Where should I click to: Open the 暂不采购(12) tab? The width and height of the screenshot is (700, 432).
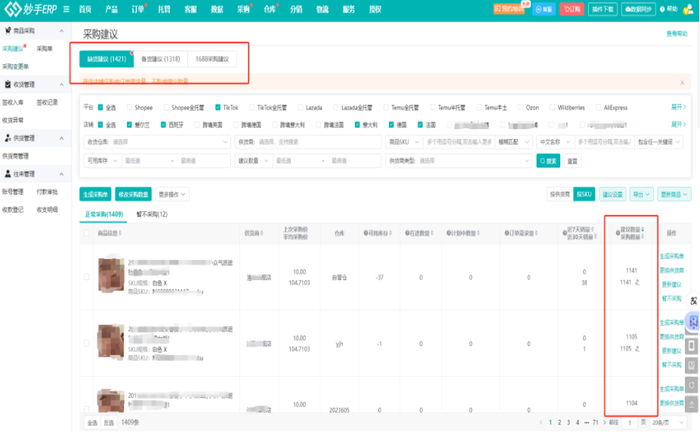tap(152, 214)
